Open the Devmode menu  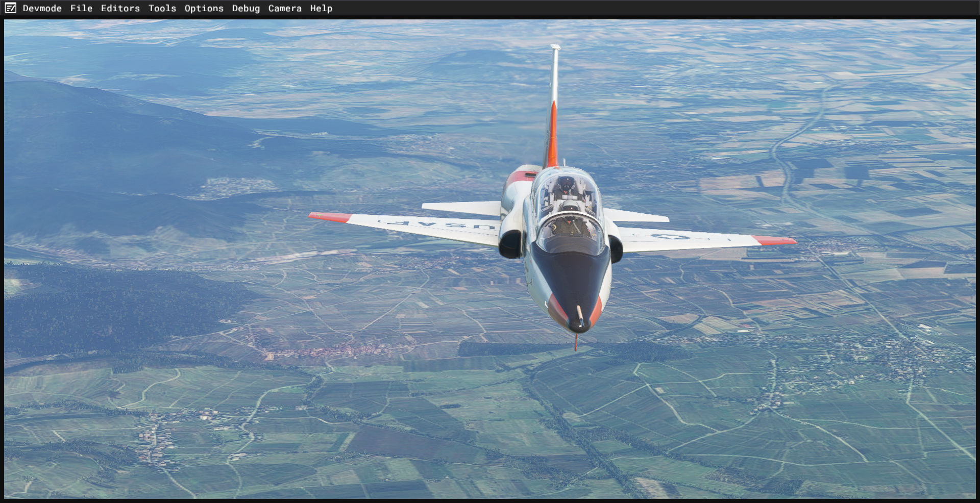(42, 8)
